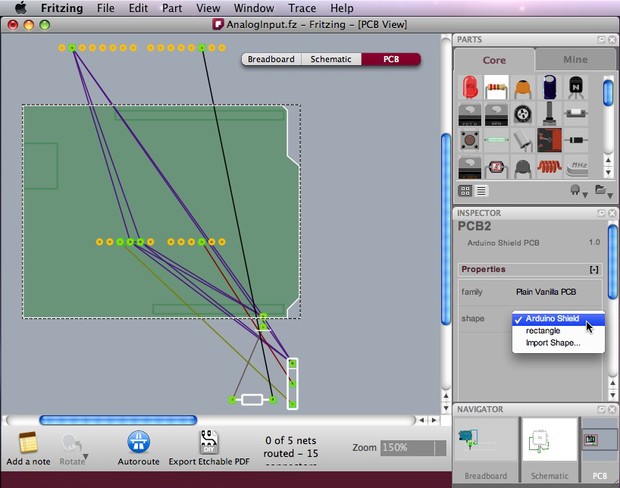
Task: Select the MHz crystal oscillator part
Action: pos(577,168)
